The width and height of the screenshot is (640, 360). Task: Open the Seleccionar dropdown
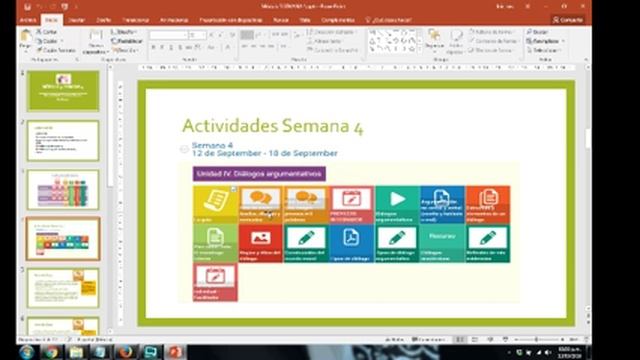544,50
